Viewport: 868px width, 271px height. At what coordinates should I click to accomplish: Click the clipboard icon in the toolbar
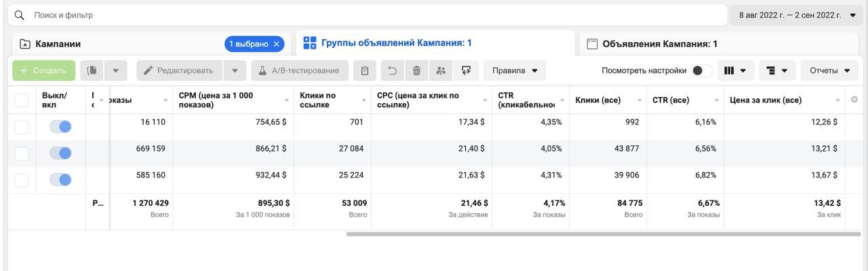coord(365,71)
